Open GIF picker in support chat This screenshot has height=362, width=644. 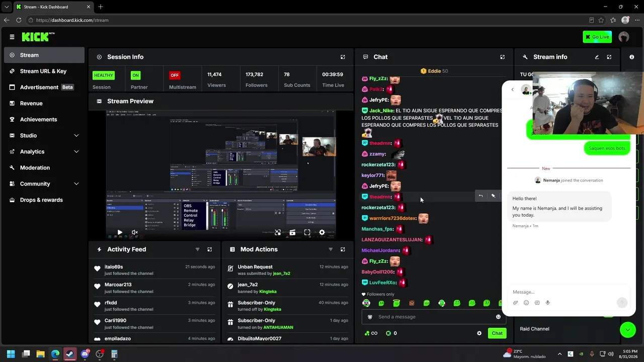click(537, 303)
